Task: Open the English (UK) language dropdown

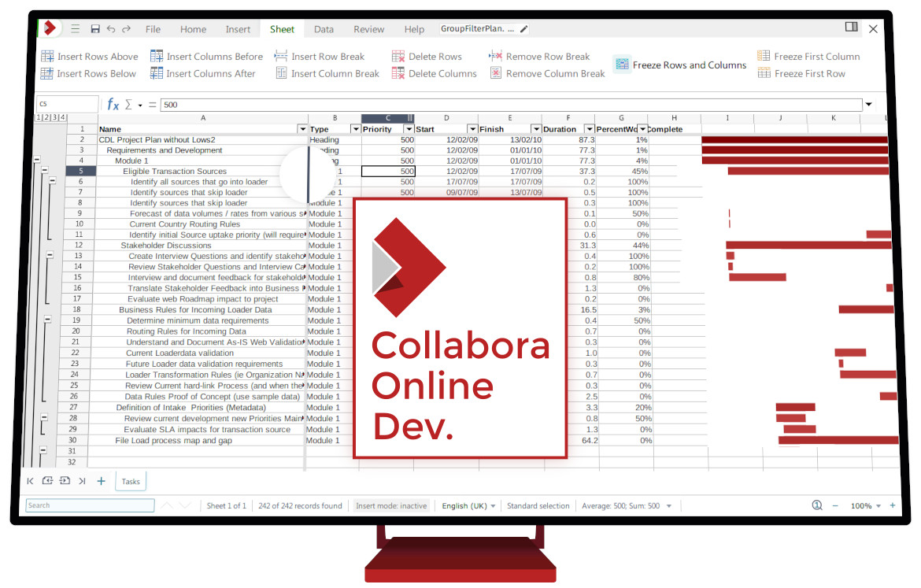Action: (x=468, y=506)
